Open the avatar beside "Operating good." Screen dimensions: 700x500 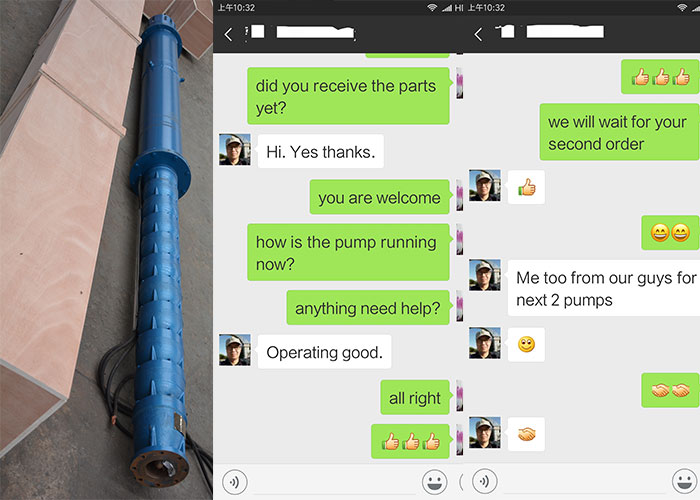(x=235, y=350)
